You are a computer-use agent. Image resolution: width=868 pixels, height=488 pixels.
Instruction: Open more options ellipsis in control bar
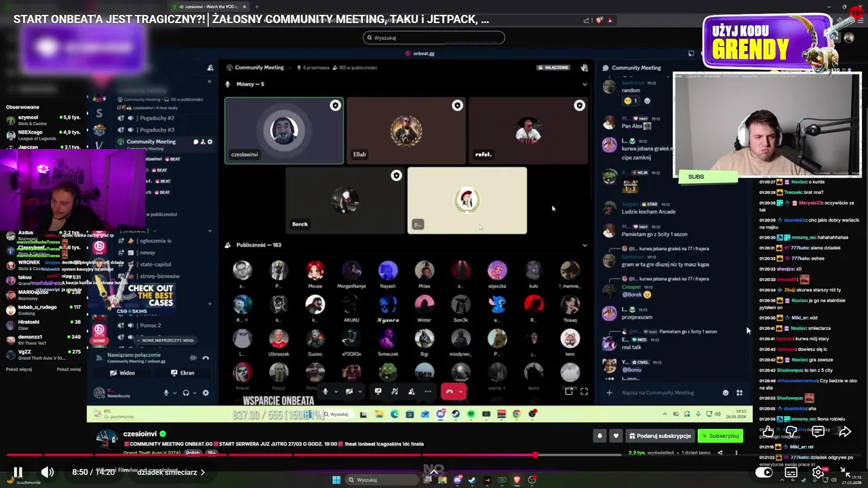pyautogui.click(x=428, y=391)
